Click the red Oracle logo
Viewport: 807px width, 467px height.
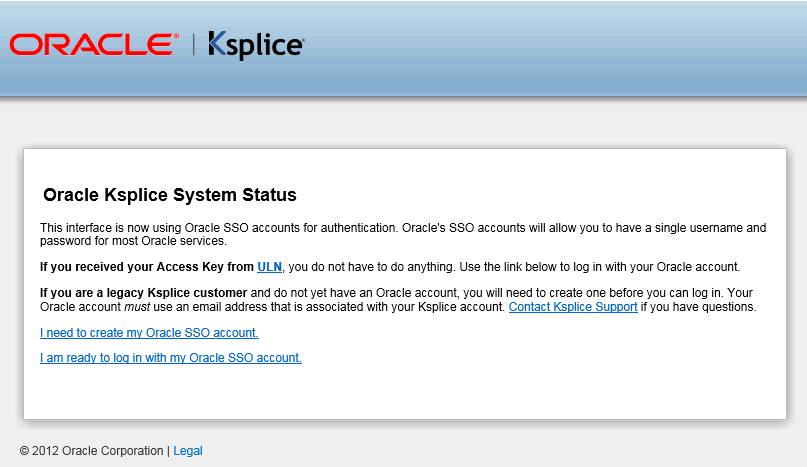[x=94, y=44]
